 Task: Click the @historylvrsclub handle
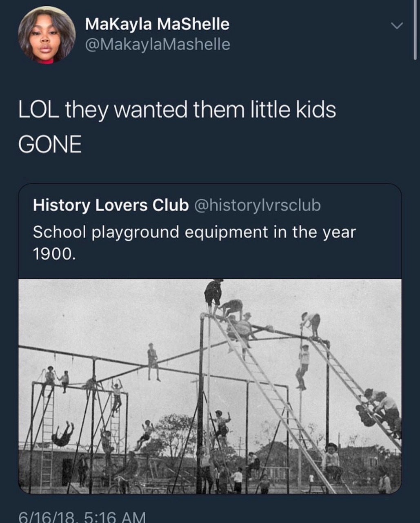256,205
